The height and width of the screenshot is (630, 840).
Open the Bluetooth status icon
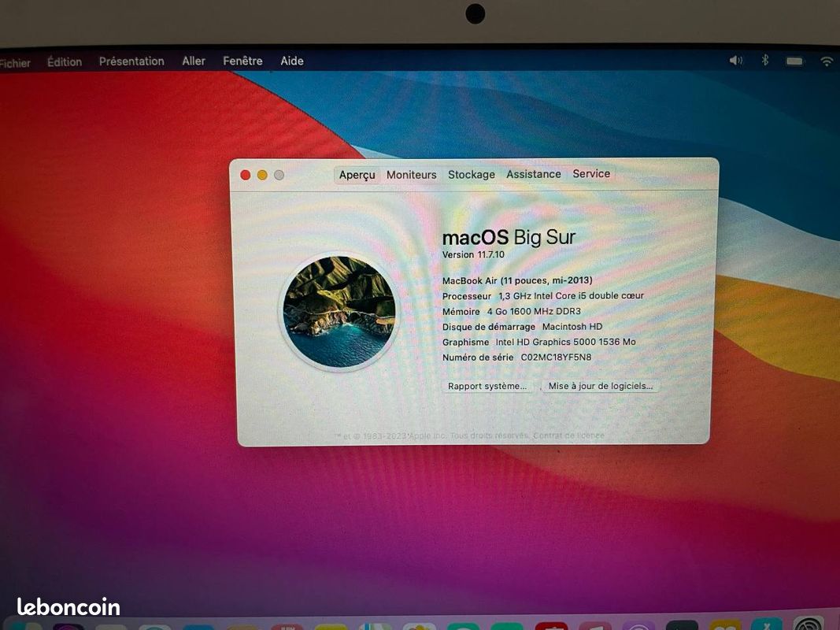(x=765, y=60)
